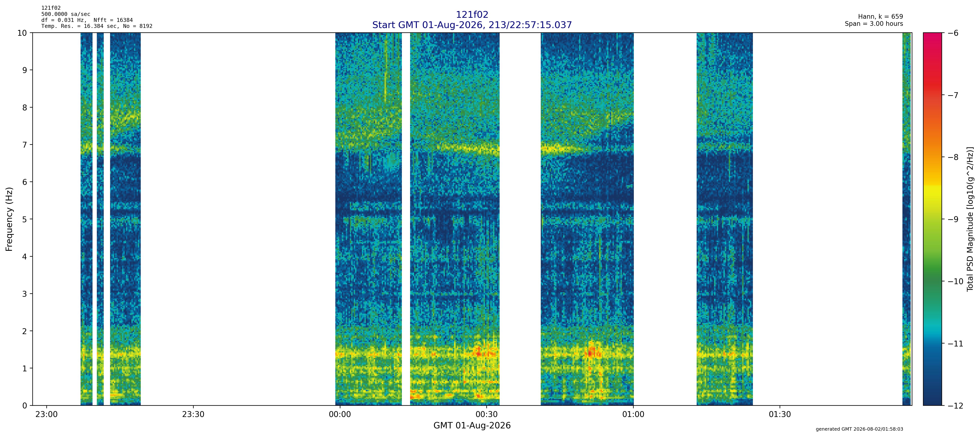The height and width of the screenshot is (437, 980).
Task: Click the frequency axis tick label "3"
Action: pyautogui.click(x=25, y=294)
